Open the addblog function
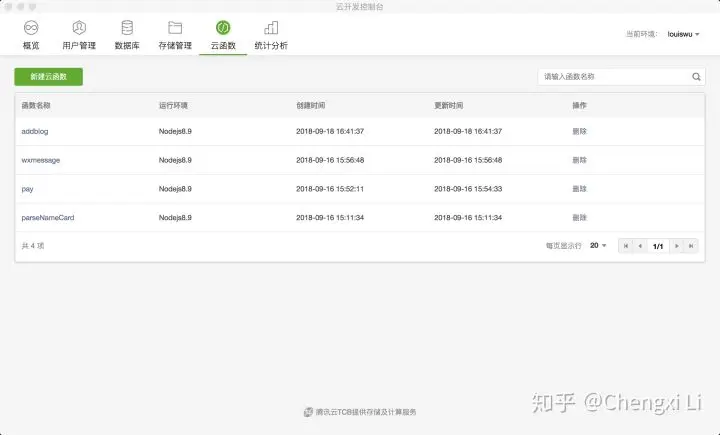This screenshot has width=720, height=435. [x=35, y=131]
